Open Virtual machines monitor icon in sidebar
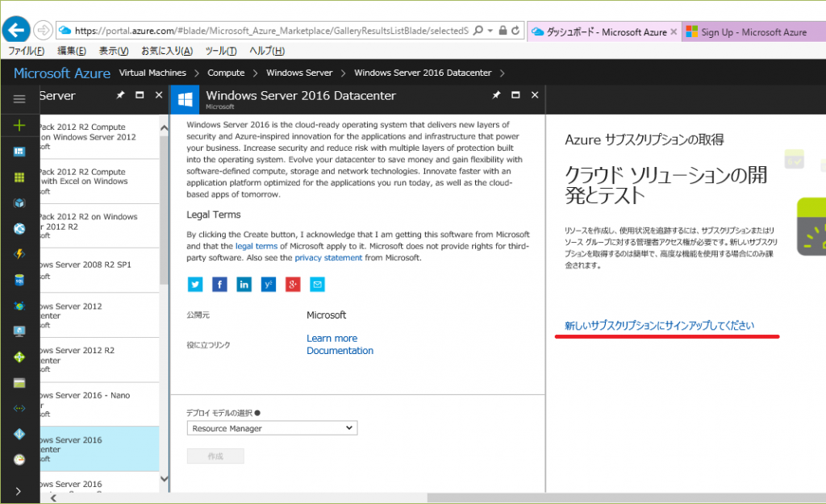The height and width of the screenshot is (504, 826). [x=19, y=331]
